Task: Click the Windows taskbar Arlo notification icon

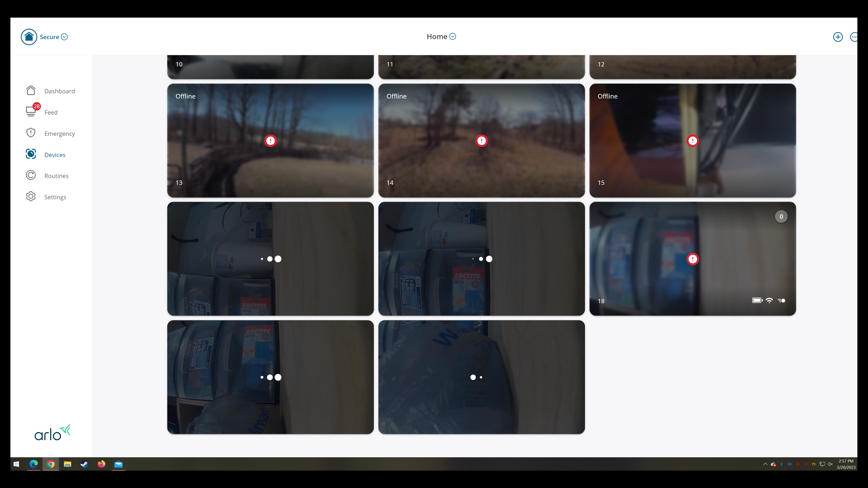Action: click(773, 464)
